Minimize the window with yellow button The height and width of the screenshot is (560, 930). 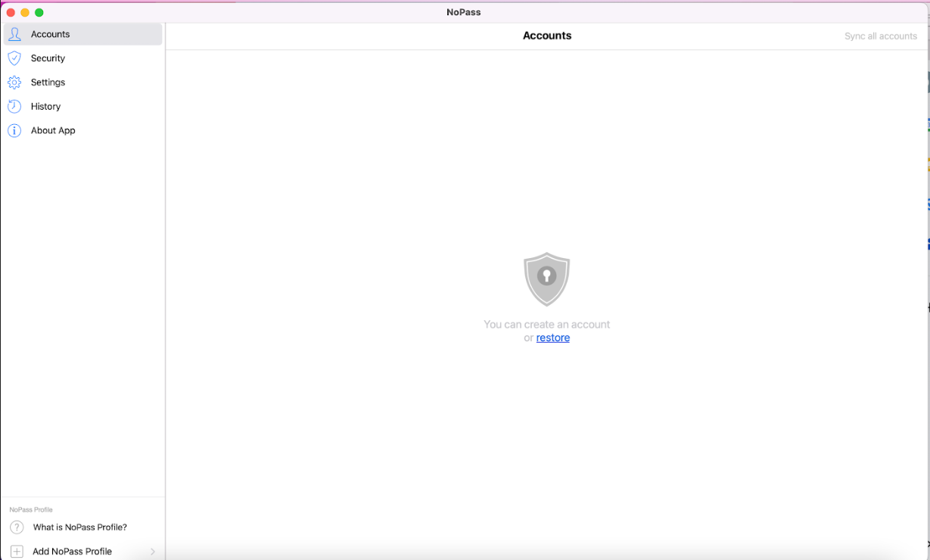click(25, 13)
